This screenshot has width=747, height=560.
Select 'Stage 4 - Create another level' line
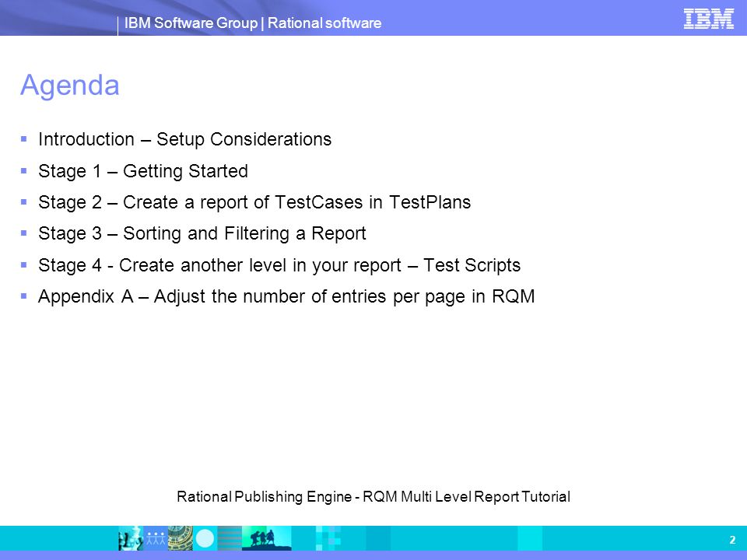point(279,265)
